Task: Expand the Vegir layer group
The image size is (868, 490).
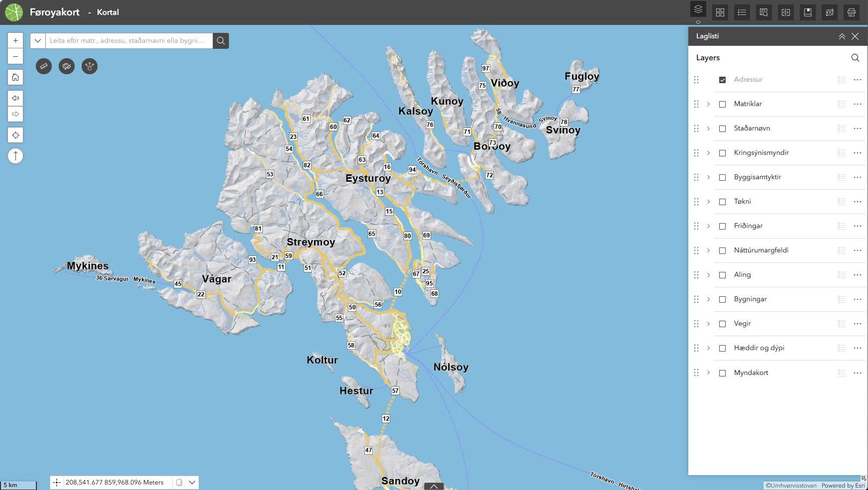Action: click(708, 324)
